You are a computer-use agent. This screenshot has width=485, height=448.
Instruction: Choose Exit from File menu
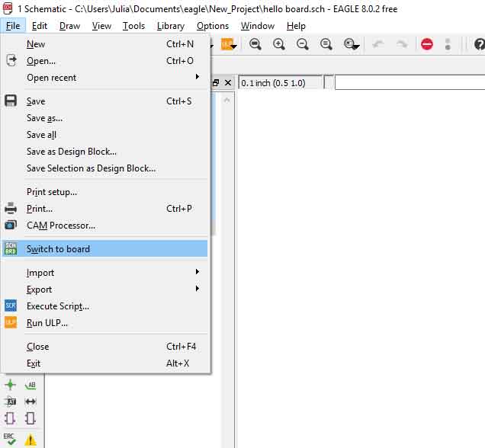coord(105,363)
